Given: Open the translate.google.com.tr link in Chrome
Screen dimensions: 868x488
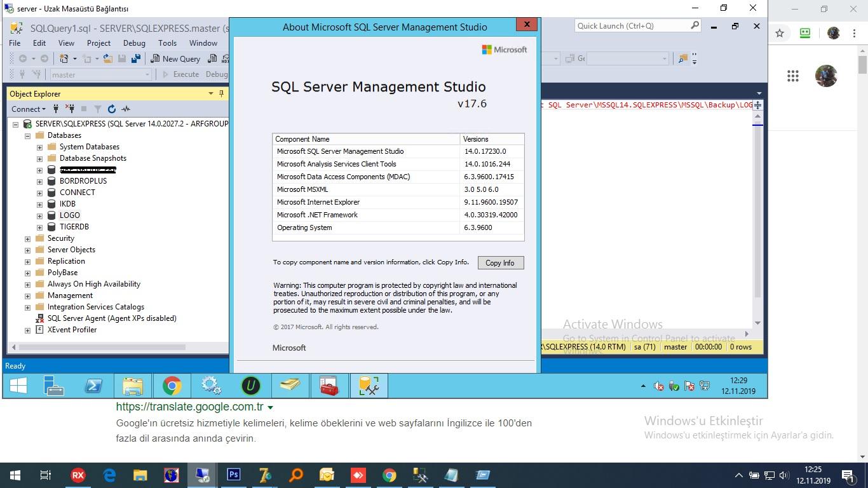Looking at the screenshot, I should point(189,407).
